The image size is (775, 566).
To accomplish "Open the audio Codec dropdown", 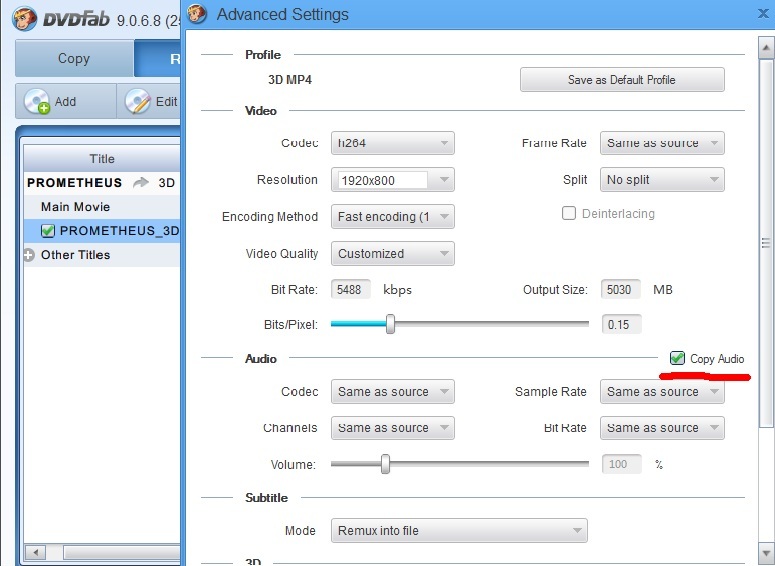I will pyautogui.click(x=392, y=392).
